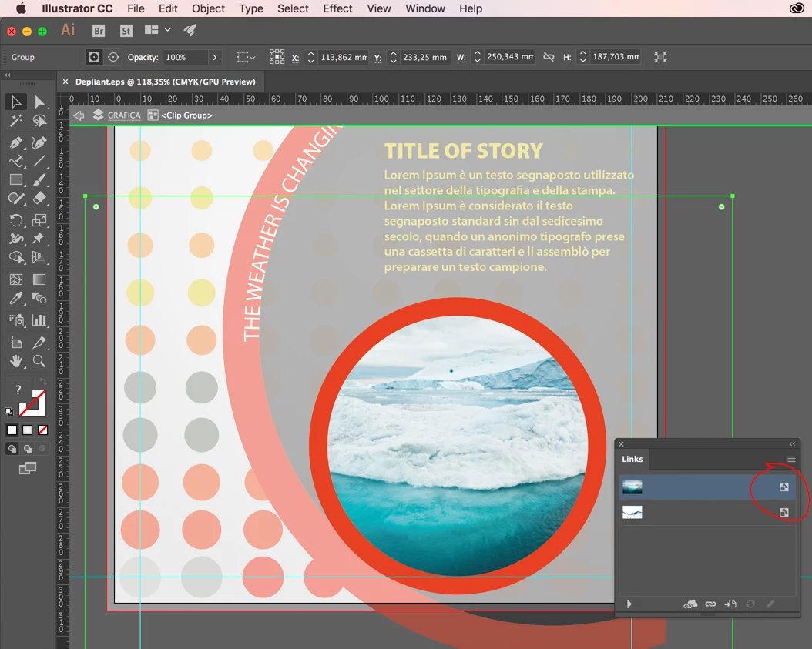Click the Clip Group breadcrumb
Screen dimensions: 812x649
[x=186, y=115]
